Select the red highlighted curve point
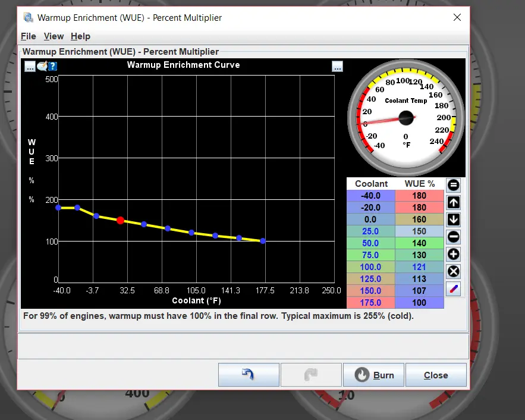The height and width of the screenshot is (420, 525). 121,220
